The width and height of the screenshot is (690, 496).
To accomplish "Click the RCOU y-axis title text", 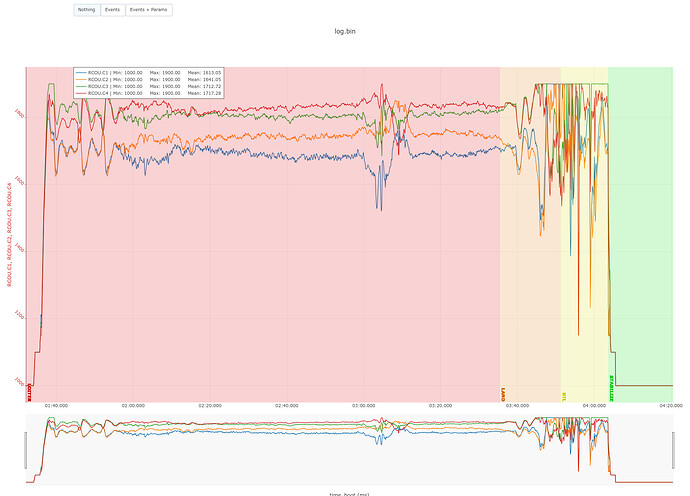I will click(9, 235).
